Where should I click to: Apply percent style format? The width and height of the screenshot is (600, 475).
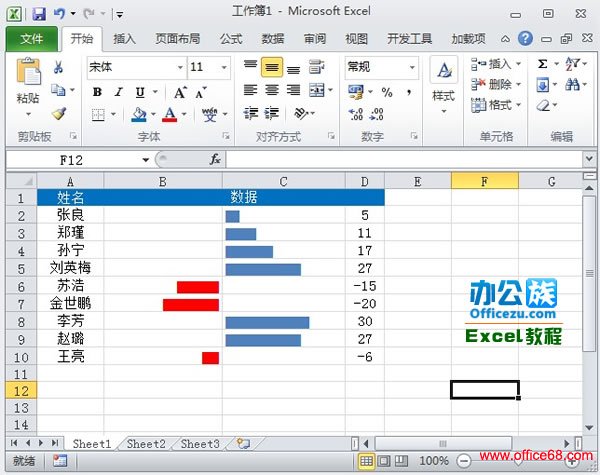(x=387, y=92)
